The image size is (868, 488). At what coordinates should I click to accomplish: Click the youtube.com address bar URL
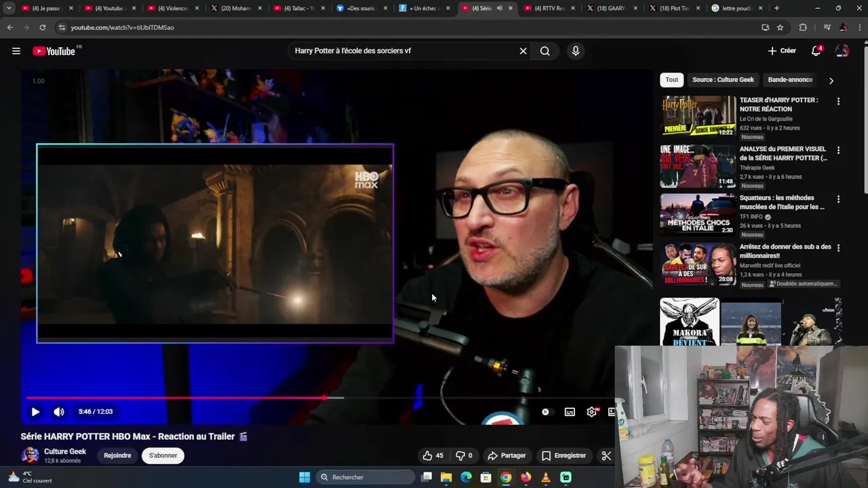(122, 28)
